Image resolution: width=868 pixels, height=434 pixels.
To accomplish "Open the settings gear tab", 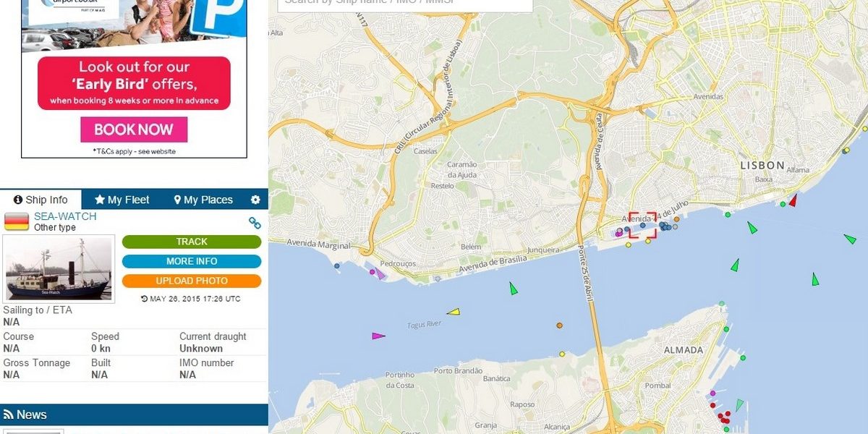I will coord(255,200).
